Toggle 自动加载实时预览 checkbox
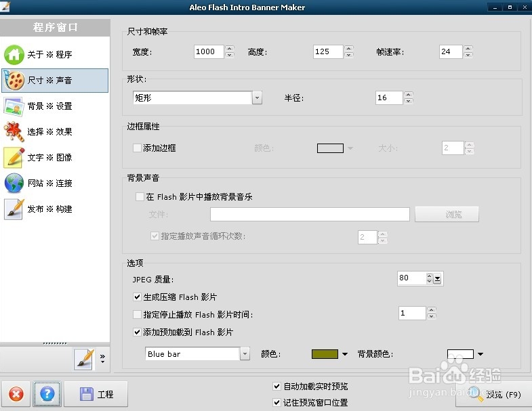The height and width of the screenshot is (411, 532). point(277,386)
